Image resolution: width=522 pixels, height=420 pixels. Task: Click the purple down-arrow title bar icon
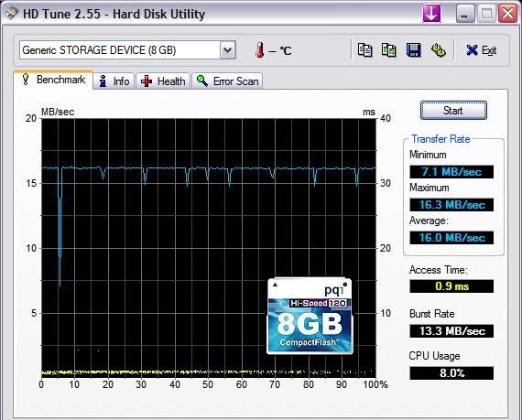pyautogui.click(x=431, y=14)
